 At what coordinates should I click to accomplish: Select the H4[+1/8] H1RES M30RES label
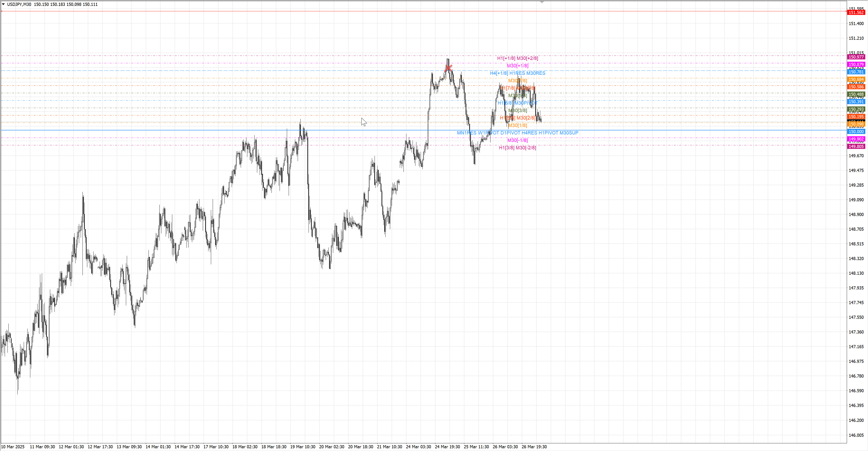click(x=517, y=73)
